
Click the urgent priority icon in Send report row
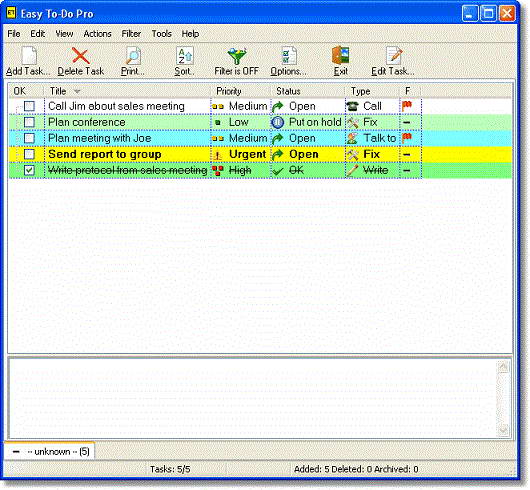point(218,155)
